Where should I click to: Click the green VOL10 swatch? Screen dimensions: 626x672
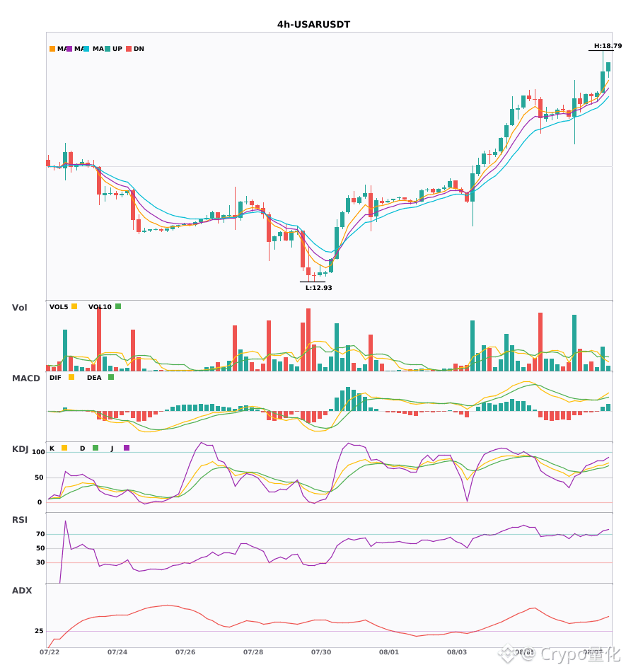point(118,306)
